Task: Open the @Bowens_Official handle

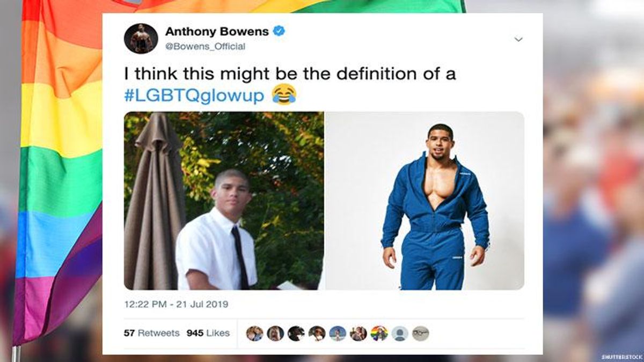Action: 205,47
